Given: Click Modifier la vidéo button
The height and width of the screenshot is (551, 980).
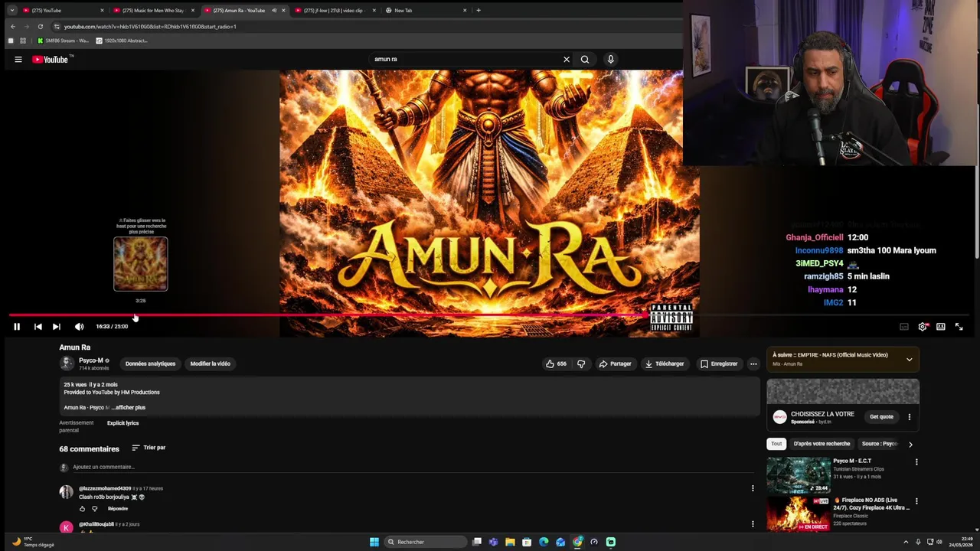Looking at the screenshot, I should 210,364.
